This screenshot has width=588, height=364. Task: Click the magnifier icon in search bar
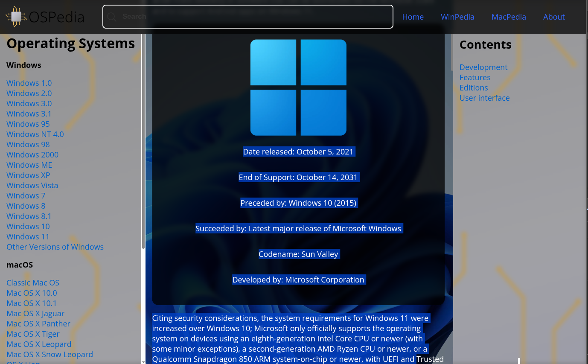[x=112, y=17]
